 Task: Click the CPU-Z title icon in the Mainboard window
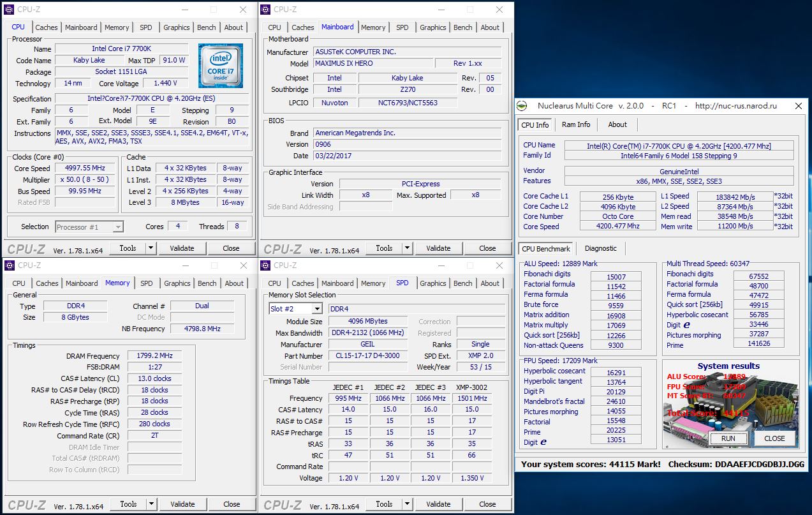[x=266, y=9]
